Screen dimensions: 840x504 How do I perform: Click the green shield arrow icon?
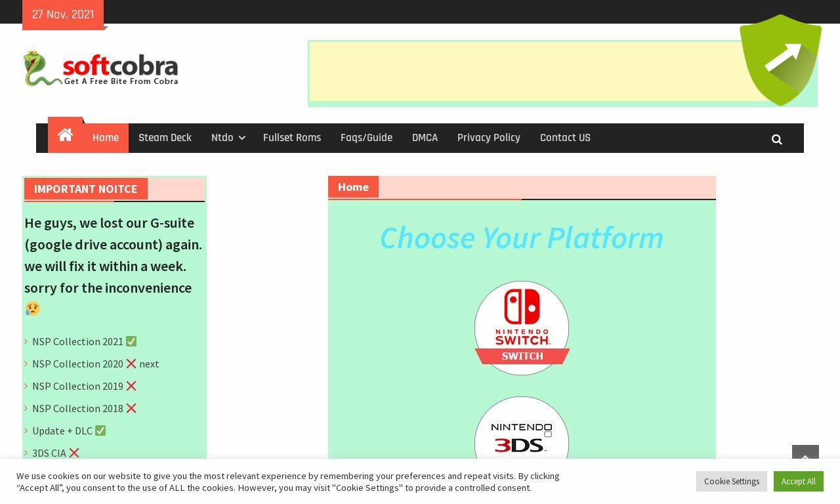tap(780, 60)
